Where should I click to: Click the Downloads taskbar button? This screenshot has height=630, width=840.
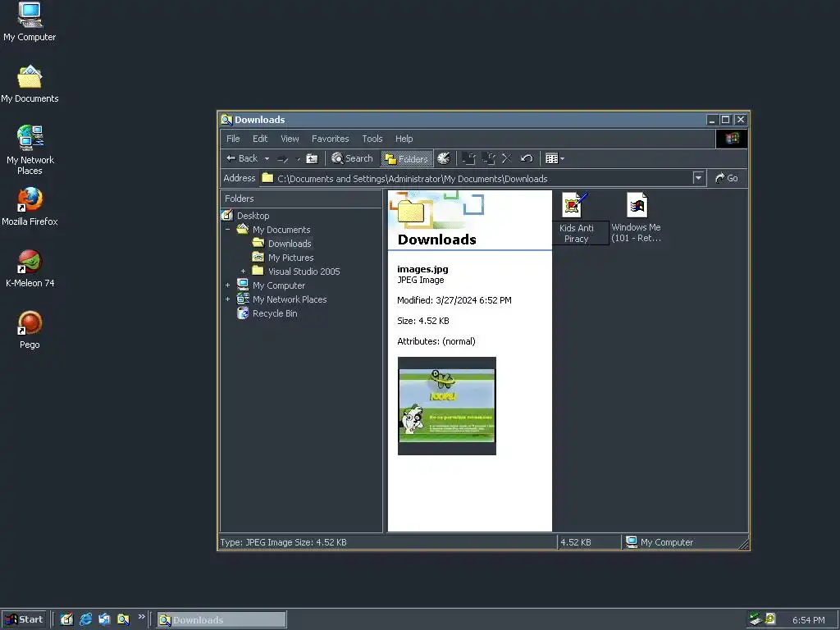click(221, 620)
